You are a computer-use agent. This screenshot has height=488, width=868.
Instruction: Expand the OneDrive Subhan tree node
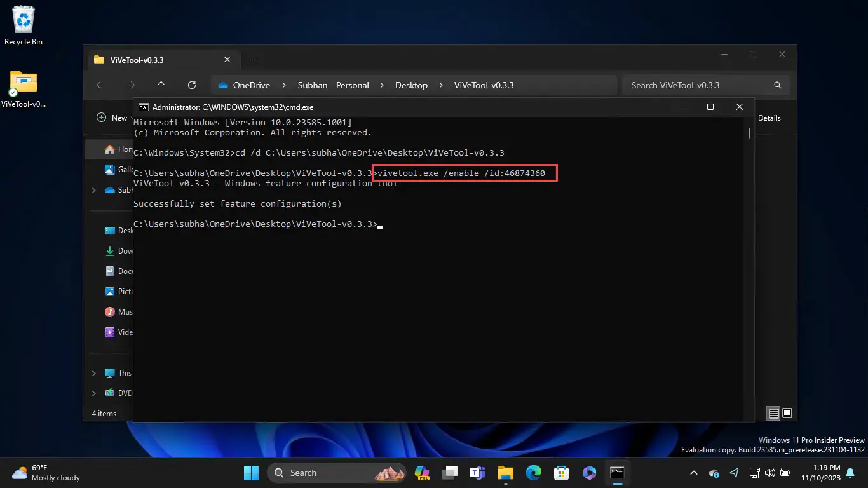coord(94,190)
